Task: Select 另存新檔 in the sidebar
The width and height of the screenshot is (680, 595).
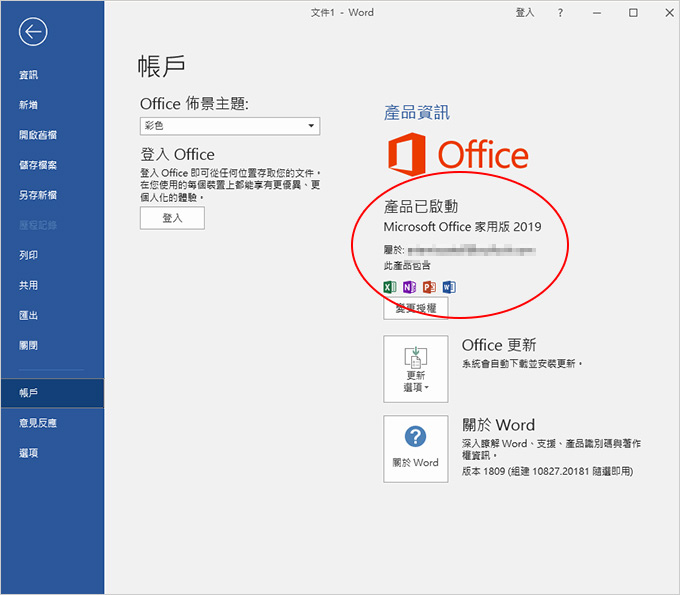Action: click(x=38, y=195)
